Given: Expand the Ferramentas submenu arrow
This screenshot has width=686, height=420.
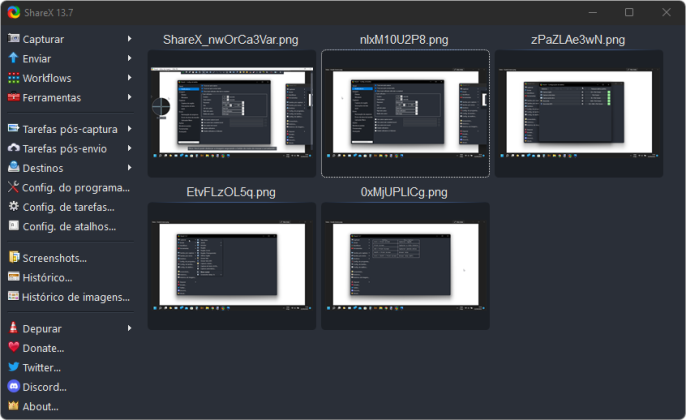Looking at the screenshot, I should pos(130,97).
